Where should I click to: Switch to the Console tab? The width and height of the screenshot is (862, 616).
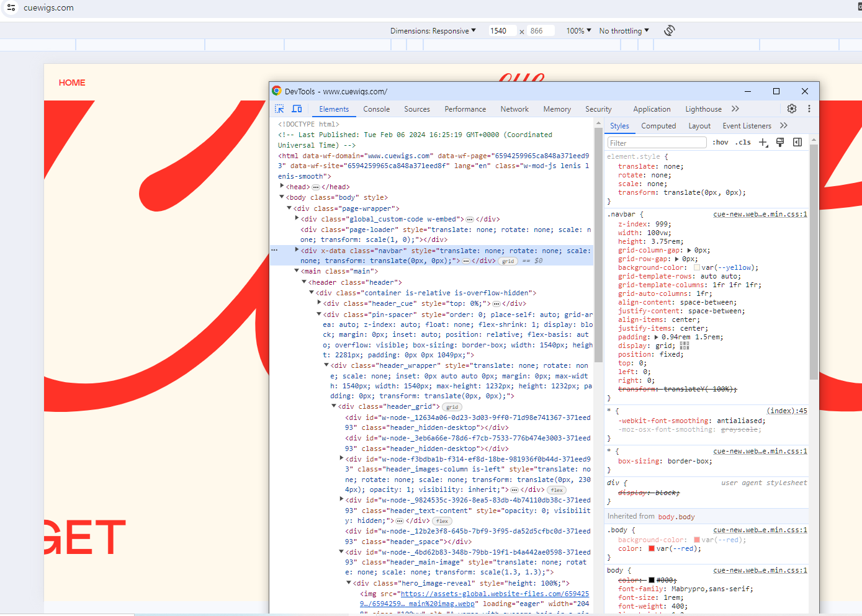click(x=376, y=109)
